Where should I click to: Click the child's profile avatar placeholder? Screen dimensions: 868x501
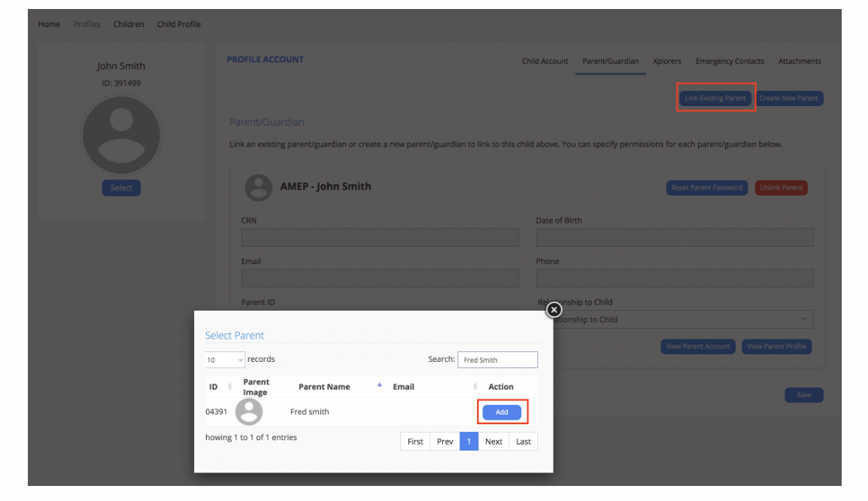120,135
